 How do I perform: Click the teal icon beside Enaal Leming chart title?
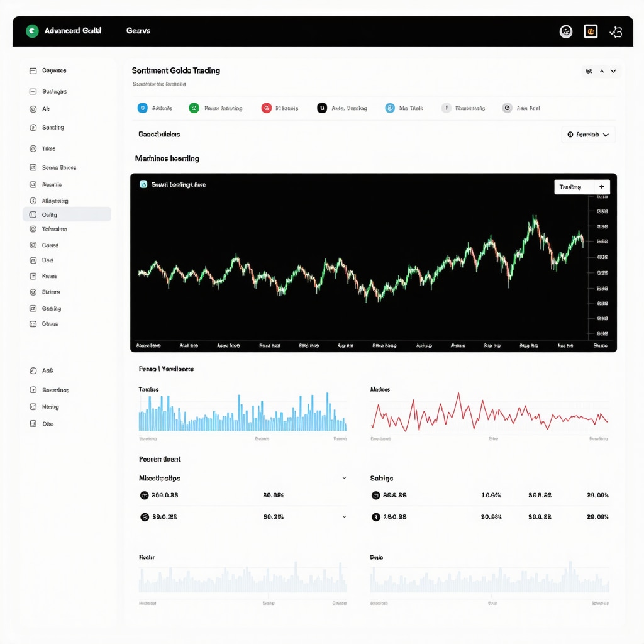coord(143,184)
